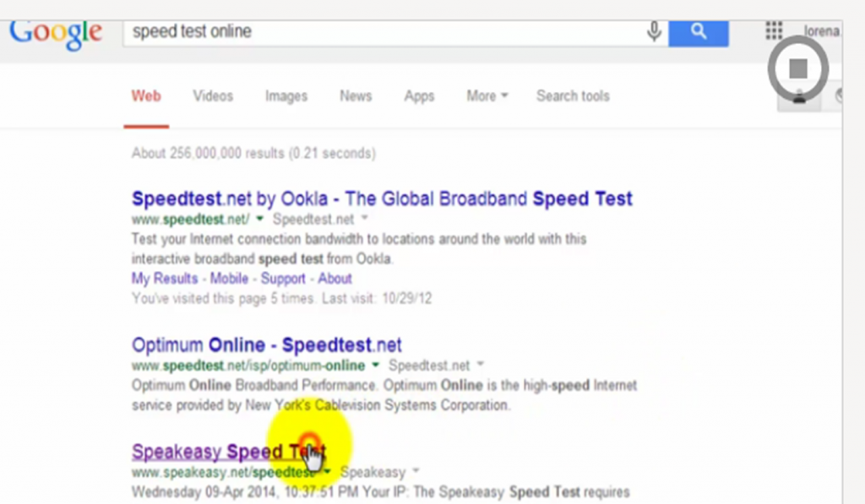Open the My Results sitelink

pyautogui.click(x=165, y=279)
